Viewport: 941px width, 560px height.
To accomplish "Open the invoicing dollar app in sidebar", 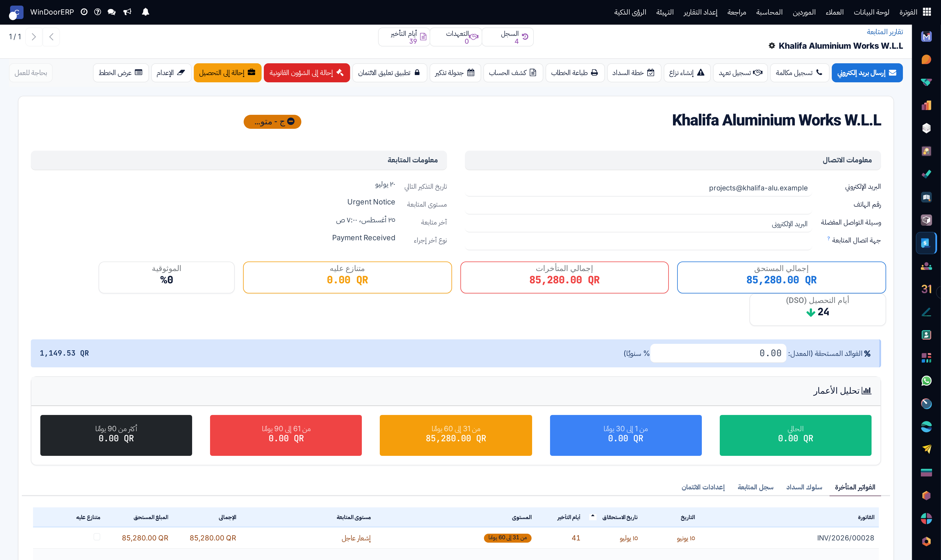I will tap(926, 243).
